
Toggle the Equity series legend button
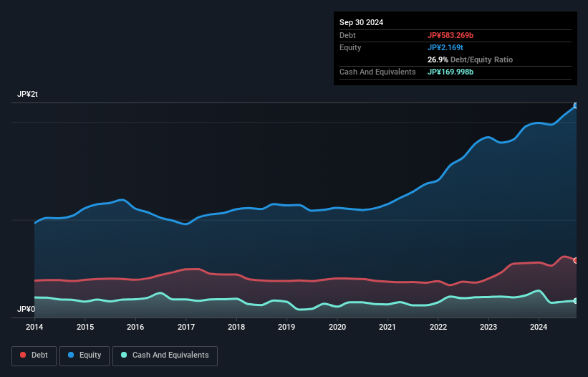tap(85, 355)
